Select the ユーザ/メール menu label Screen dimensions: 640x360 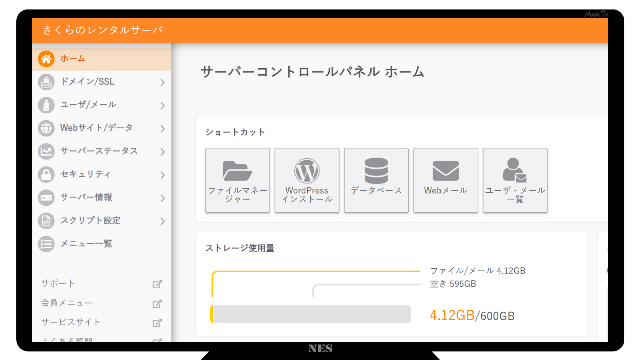tap(88, 105)
